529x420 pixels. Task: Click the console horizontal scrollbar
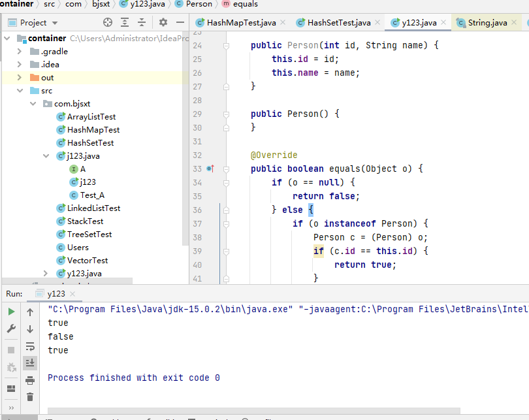pyautogui.click(x=253, y=411)
